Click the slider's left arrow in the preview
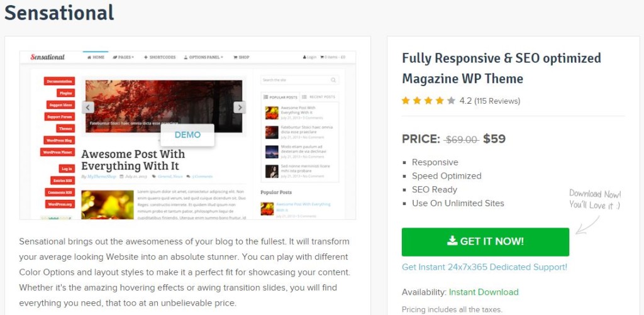644x315 pixels. pyautogui.click(x=88, y=107)
